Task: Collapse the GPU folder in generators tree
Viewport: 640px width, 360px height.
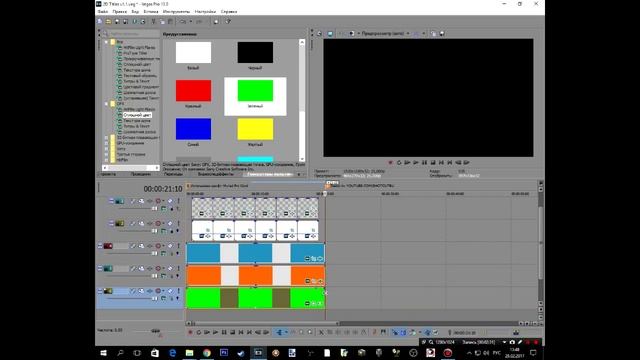Action: [x=107, y=104]
